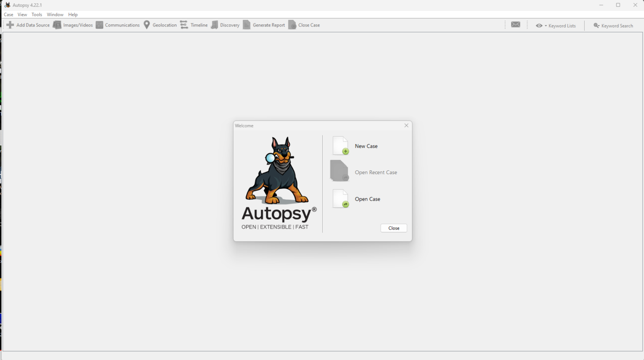Image resolution: width=644 pixels, height=360 pixels.
Task: Click the Generate Report icon
Action: coord(247,25)
